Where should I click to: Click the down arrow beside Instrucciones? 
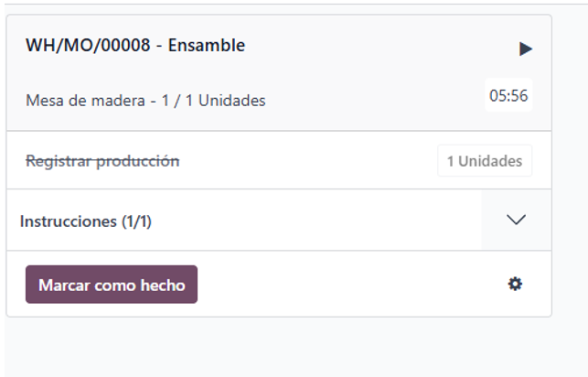click(x=516, y=220)
